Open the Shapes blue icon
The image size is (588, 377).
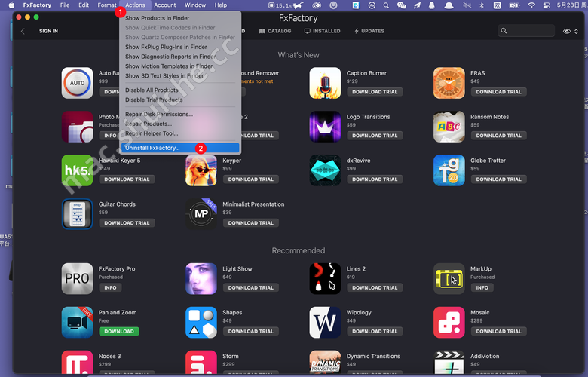point(201,322)
